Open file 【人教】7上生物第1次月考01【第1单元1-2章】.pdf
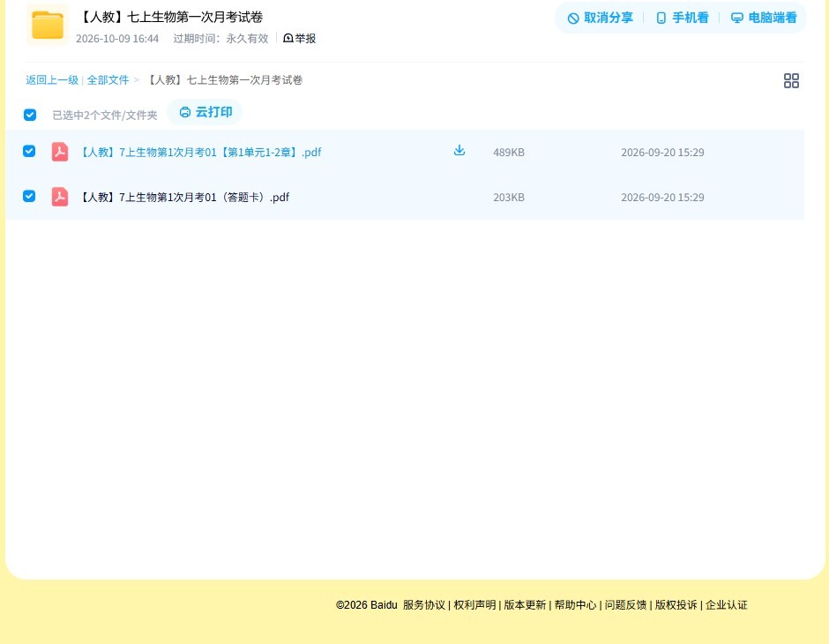This screenshot has width=829, height=644. point(200,153)
